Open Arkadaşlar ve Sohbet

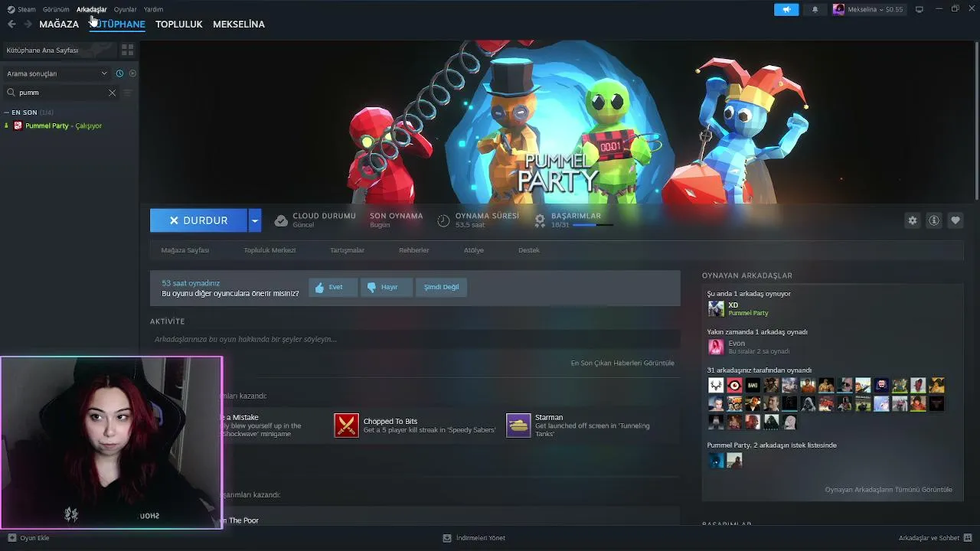tap(936, 538)
